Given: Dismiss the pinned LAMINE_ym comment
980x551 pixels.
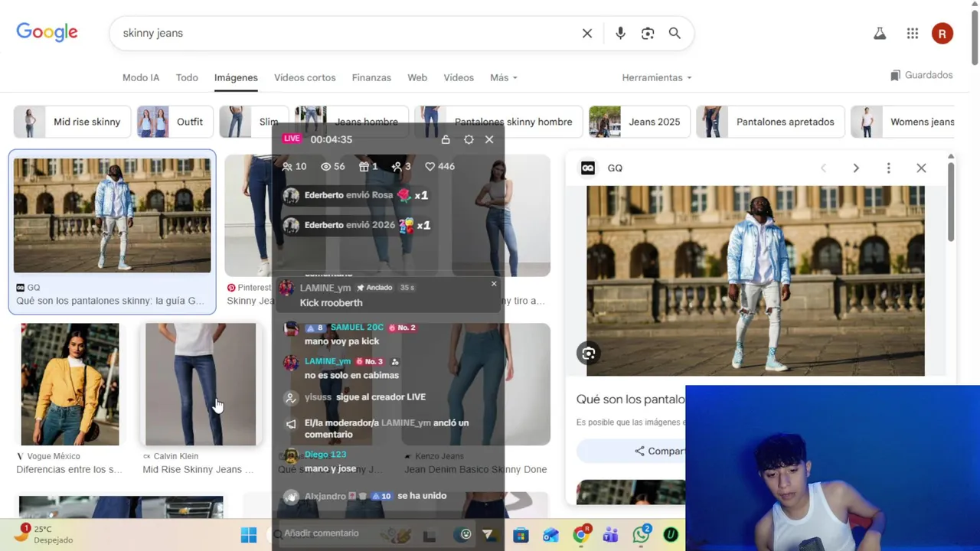Looking at the screenshot, I should (494, 284).
